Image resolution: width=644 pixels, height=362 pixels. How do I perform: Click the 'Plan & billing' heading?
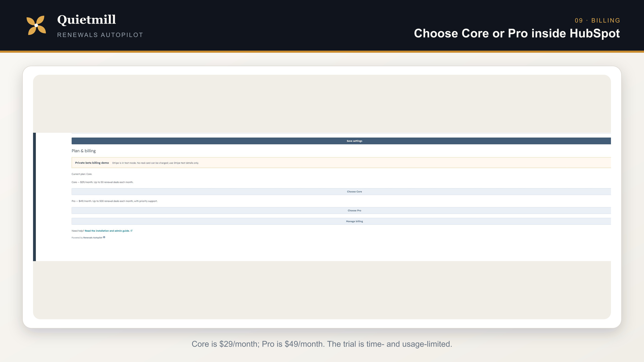point(84,151)
